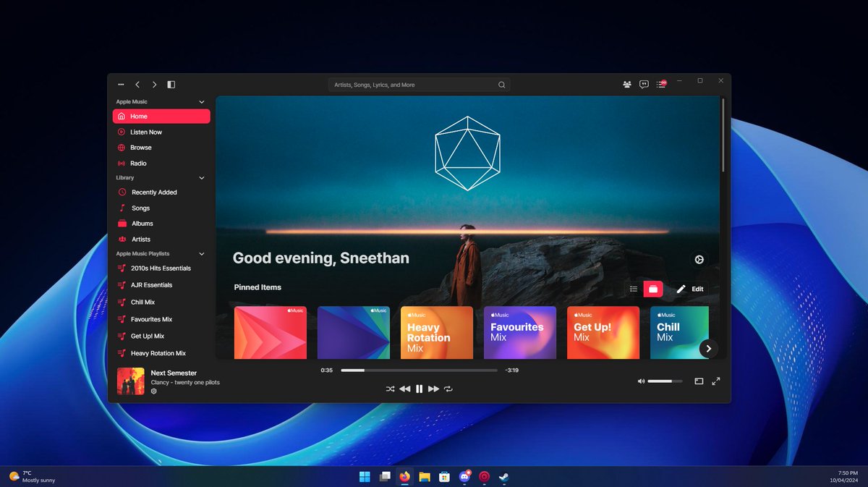Open Chill Mix in the sidebar playlists
Screen dimensions: 868x487
tap(161, 302)
